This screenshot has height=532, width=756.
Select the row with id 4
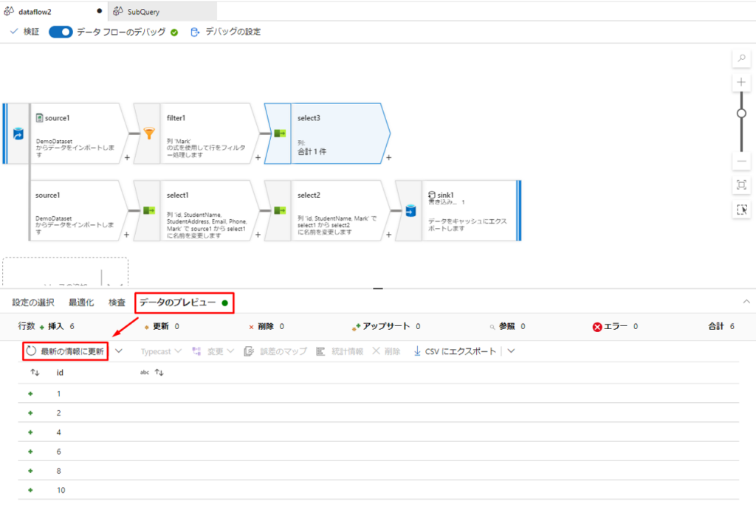tap(379, 432)
